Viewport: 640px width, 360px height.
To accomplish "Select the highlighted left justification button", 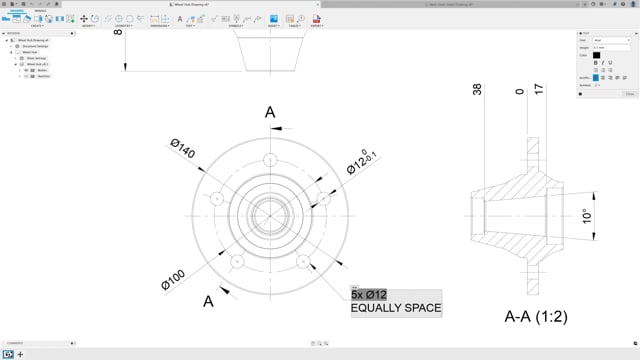I will [596, 78].
